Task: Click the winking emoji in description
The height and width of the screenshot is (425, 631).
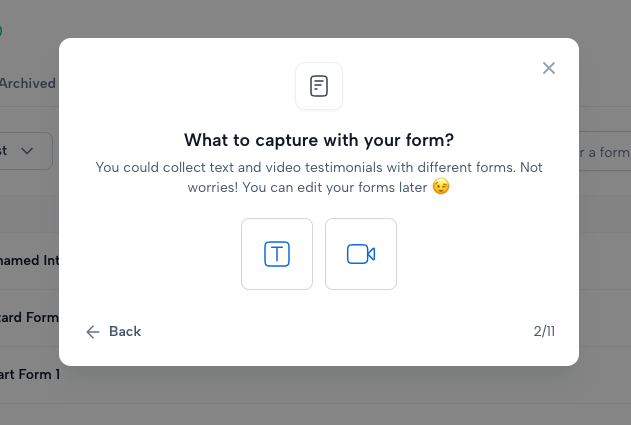Action: [441, 187]
